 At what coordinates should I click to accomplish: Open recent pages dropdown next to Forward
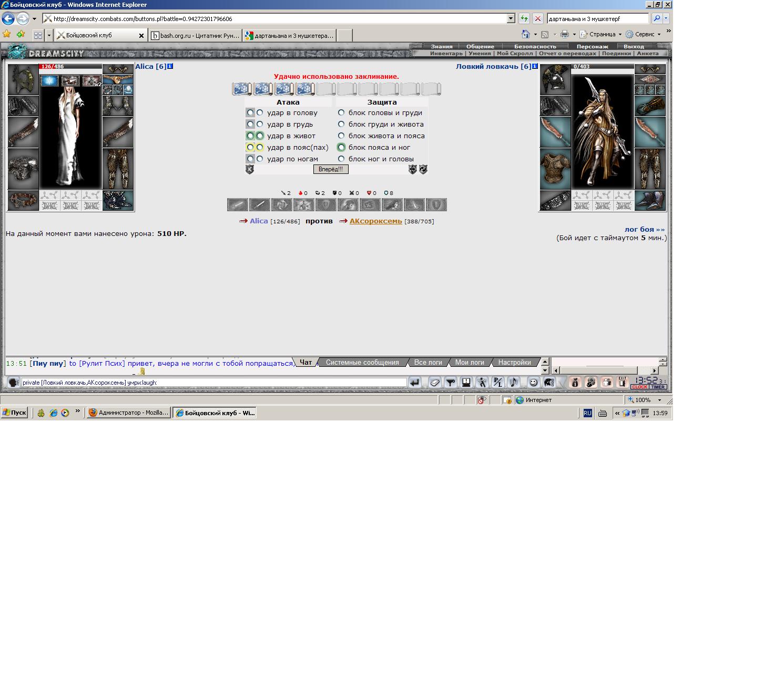click(34, 19)
